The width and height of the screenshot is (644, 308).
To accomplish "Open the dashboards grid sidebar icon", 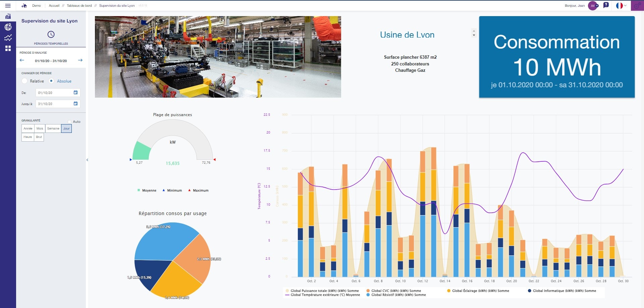I will tap(8, 48).
